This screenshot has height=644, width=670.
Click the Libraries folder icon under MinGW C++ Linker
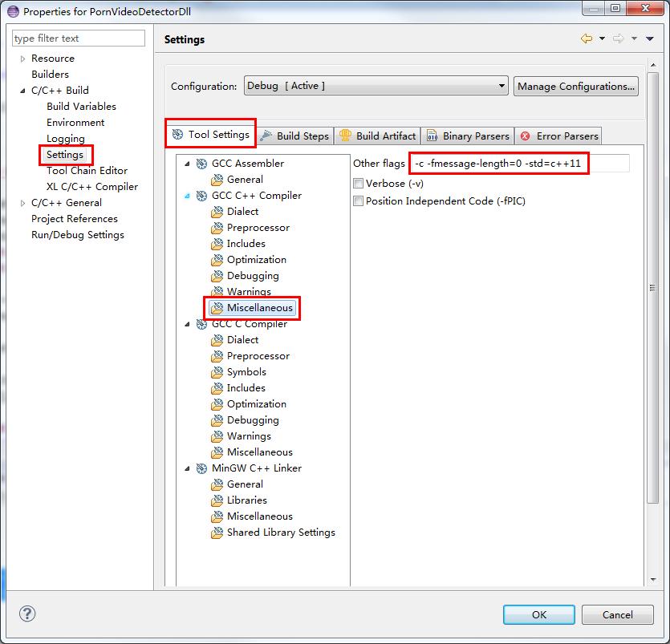[x=217, y=500]
